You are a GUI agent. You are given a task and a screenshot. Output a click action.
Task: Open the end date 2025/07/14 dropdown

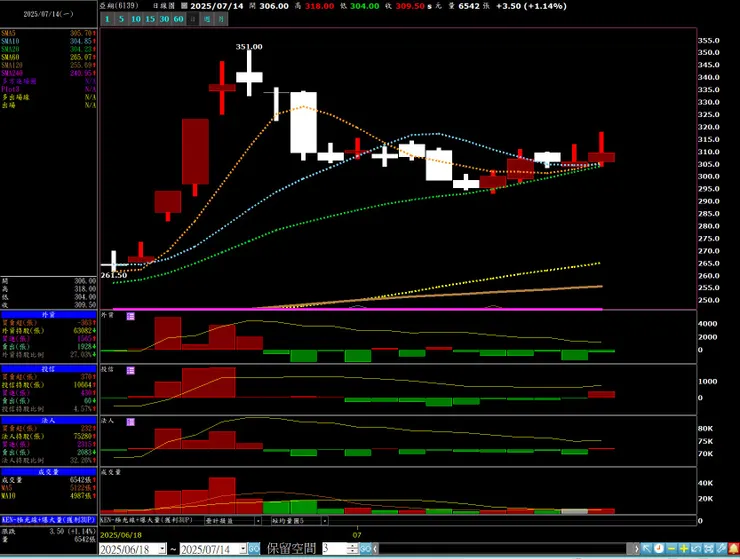pyautogui.click(x=243, y=549)
